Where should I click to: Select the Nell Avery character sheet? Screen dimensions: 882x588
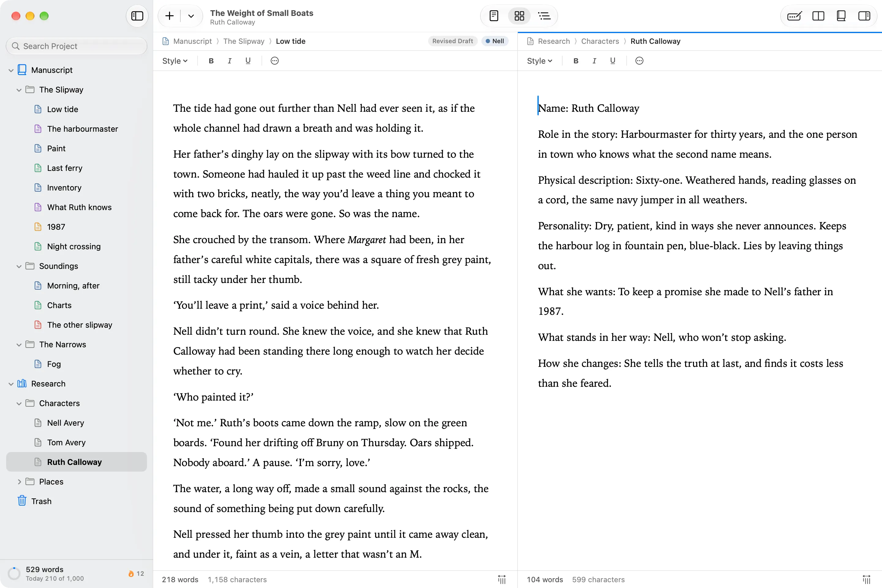tap(77, 423)
